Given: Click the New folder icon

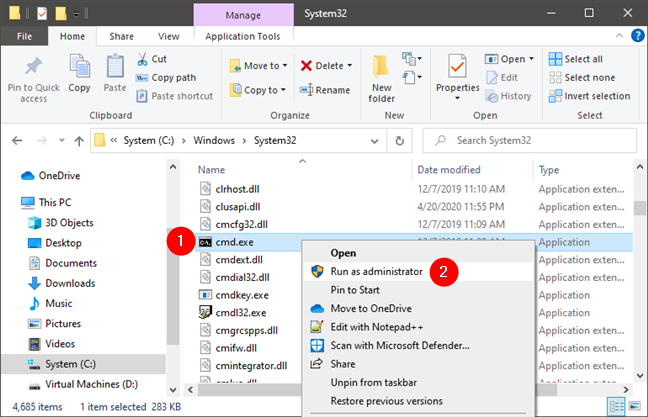Looking at the screenshot, I should [381, 66].
